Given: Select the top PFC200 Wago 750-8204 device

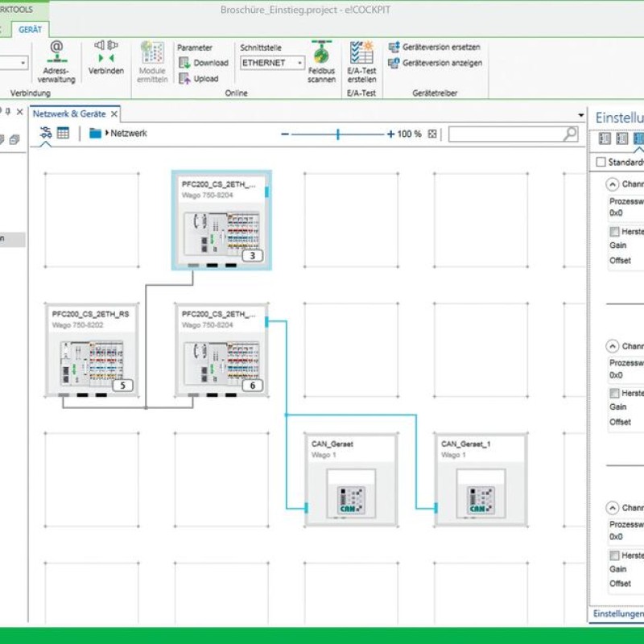Looking at the screenshot, I should [222, 221].
